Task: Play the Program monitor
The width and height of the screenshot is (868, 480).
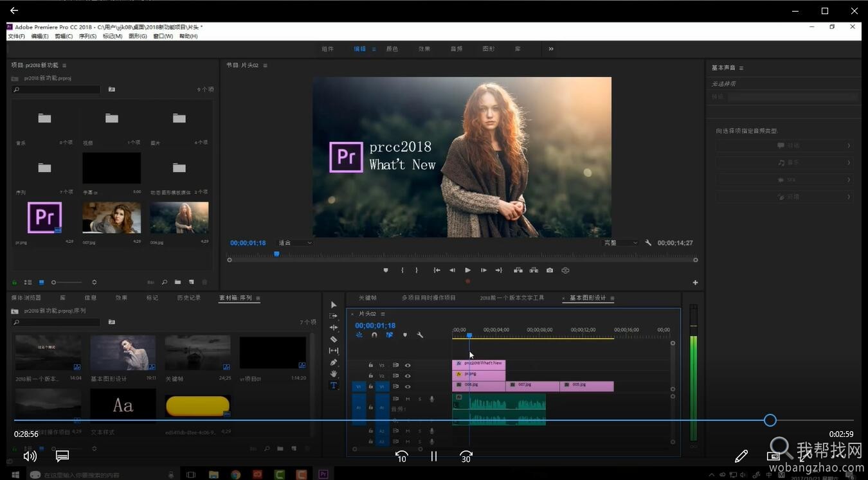Action: [467, 271]
